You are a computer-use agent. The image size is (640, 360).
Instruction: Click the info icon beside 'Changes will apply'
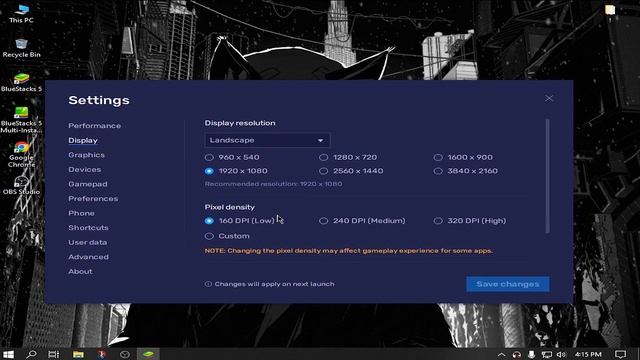[x=208, y=284]
